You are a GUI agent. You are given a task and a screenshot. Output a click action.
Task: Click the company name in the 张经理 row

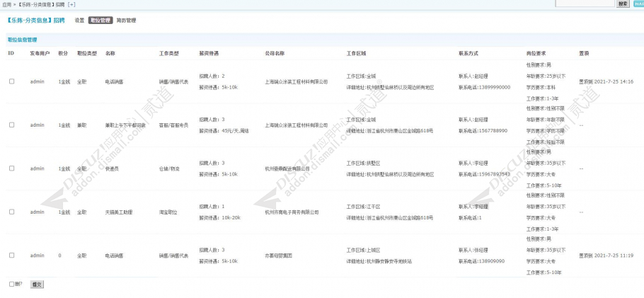(278, 256)
